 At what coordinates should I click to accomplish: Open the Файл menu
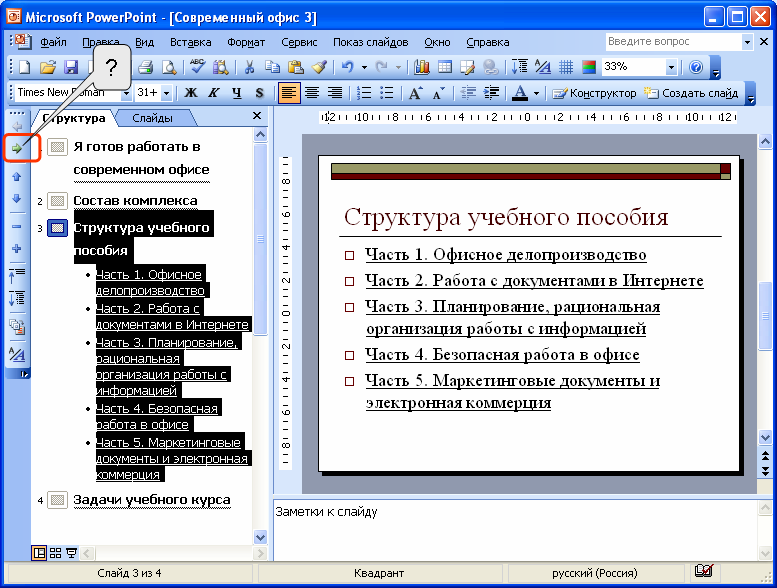tap(53, 42)
